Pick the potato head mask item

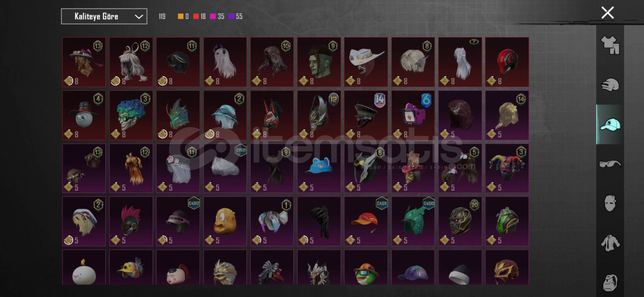[225, 221]
